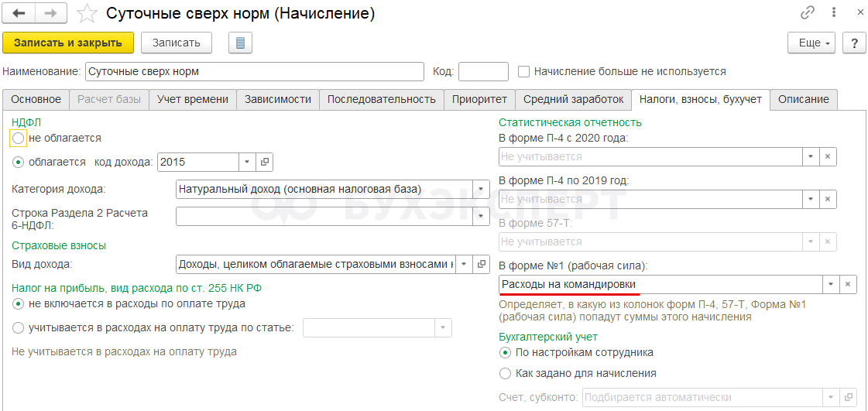This screenshot has width=868, height=411.
Task: Open the income code 2015 dropdown list
Action: tap(247, 162)
